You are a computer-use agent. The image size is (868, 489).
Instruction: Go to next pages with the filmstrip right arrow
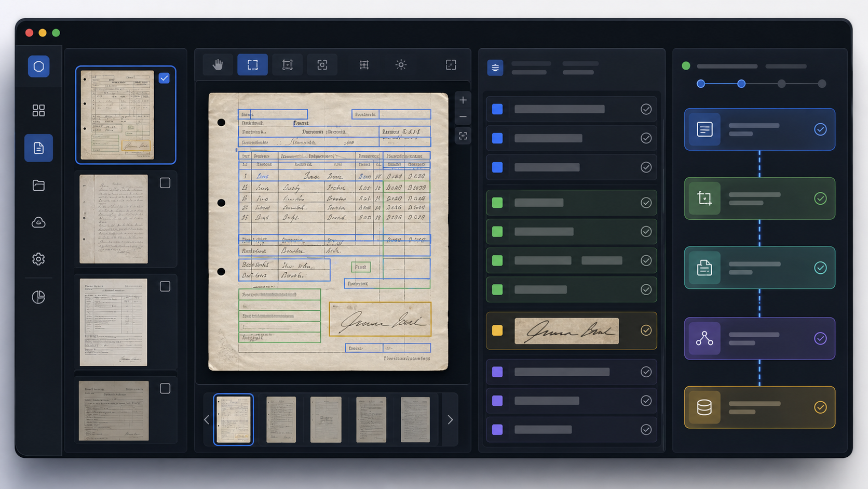pos(450,419)
